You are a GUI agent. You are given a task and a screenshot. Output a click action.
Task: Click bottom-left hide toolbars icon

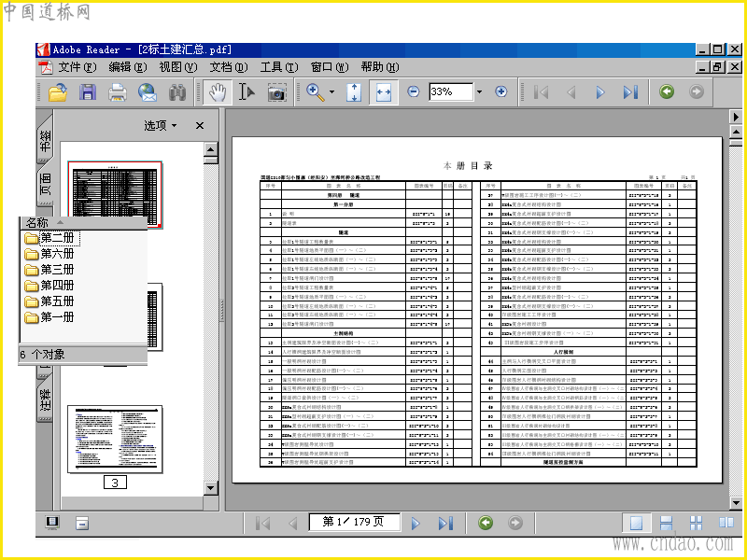(x=82, y=524)
